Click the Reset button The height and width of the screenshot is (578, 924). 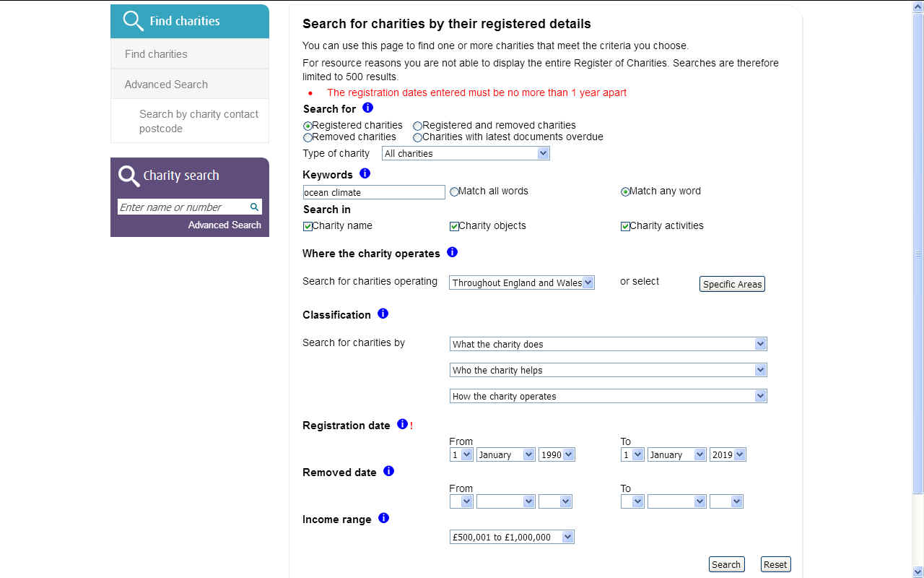(x=776, y=564)
